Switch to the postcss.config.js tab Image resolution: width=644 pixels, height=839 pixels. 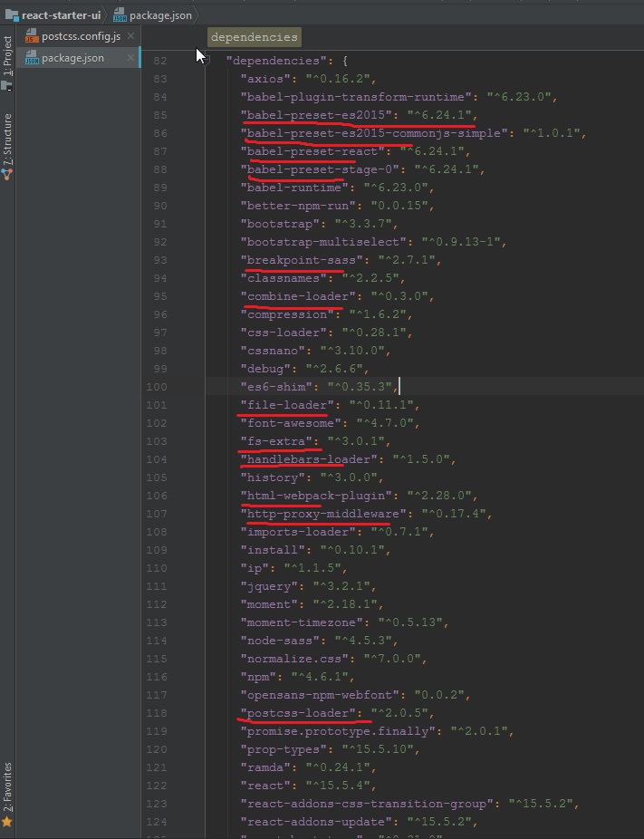(x=81, y=36)
